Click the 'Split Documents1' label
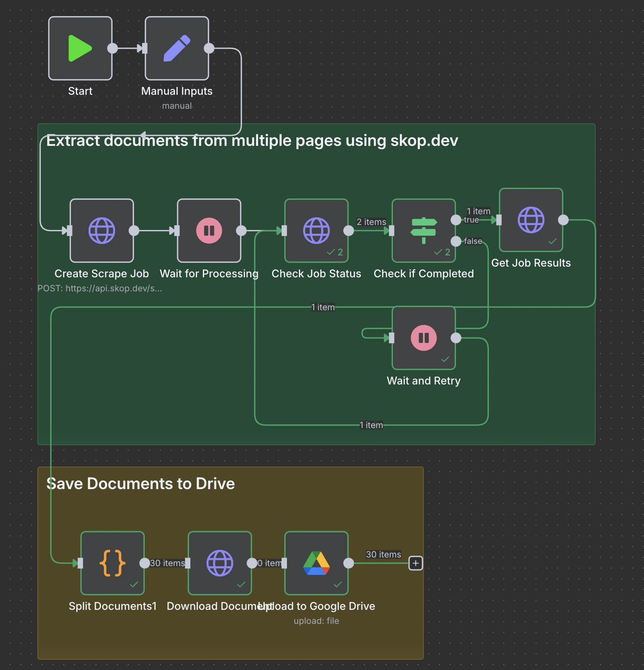This screenshot has width=644, height=670. 113,606
